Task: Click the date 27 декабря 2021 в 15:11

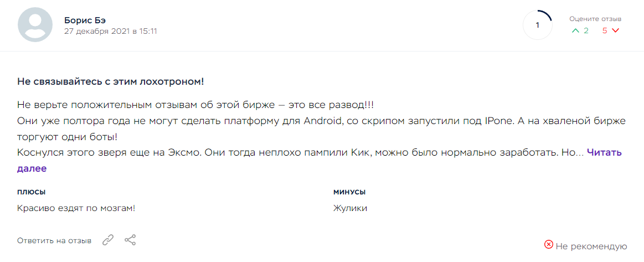Action: (111, 31)
